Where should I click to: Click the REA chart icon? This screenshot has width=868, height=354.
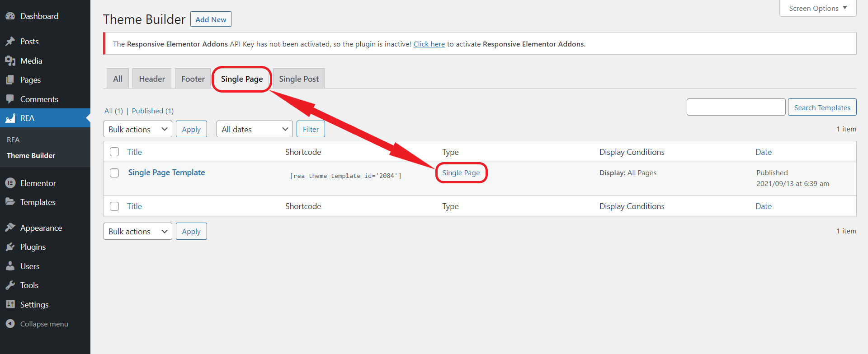10,118
